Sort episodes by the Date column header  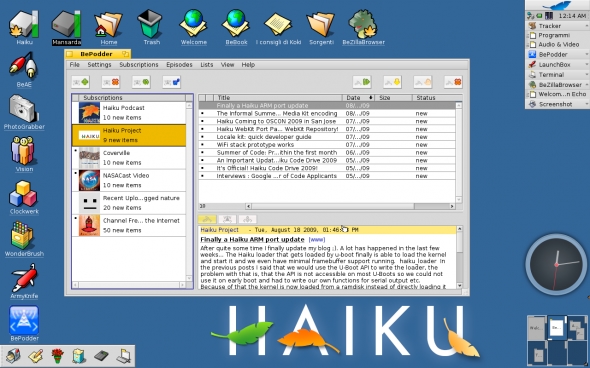pos(358,98)
